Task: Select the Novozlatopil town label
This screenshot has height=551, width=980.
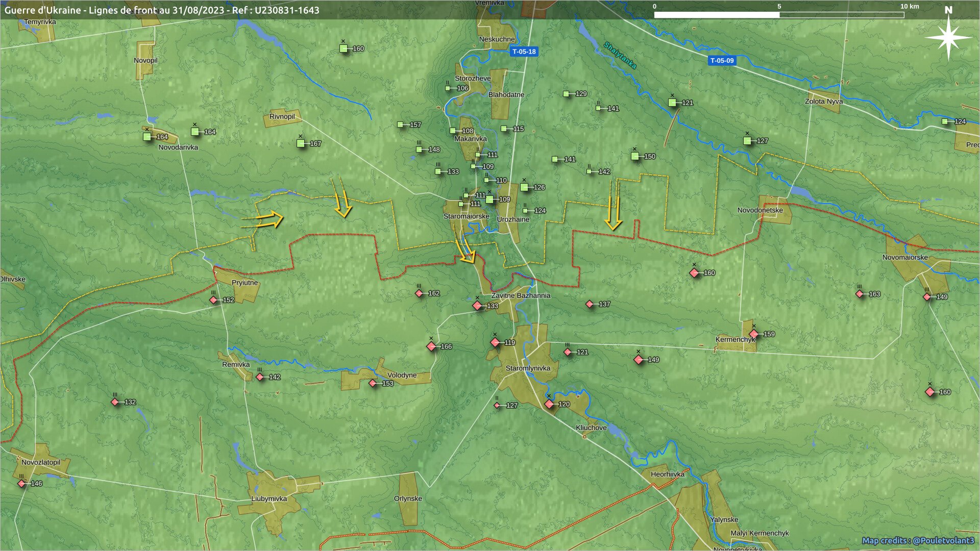Action: click(x=41, y=462)
